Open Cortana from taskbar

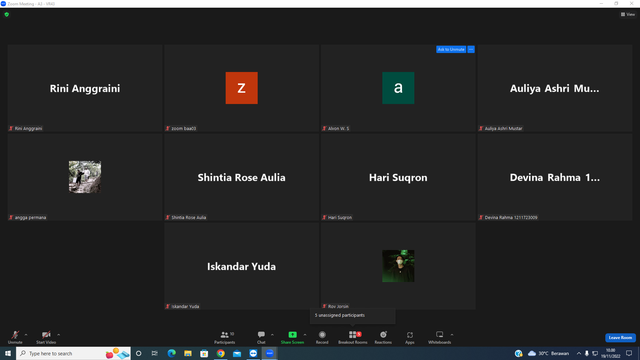139,353
